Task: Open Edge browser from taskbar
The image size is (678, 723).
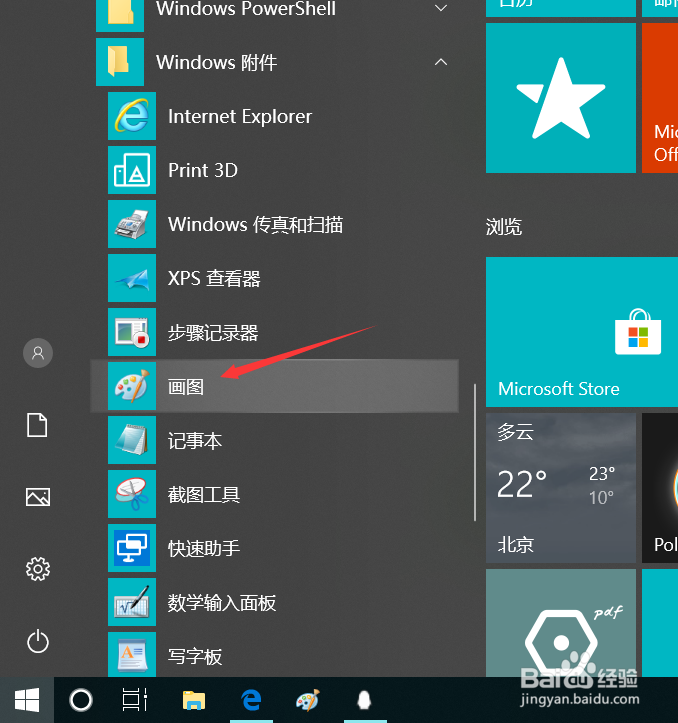Action: [251, 700]
